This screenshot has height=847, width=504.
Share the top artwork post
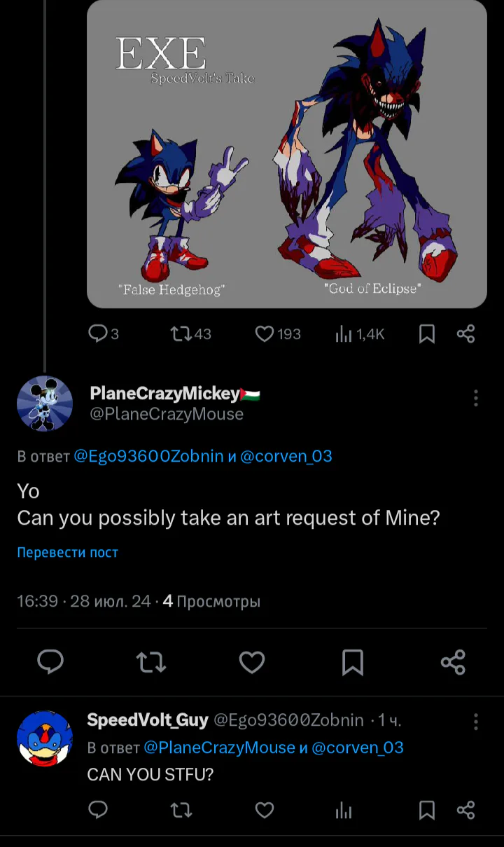pyautogui.click(x=466, y=334)
